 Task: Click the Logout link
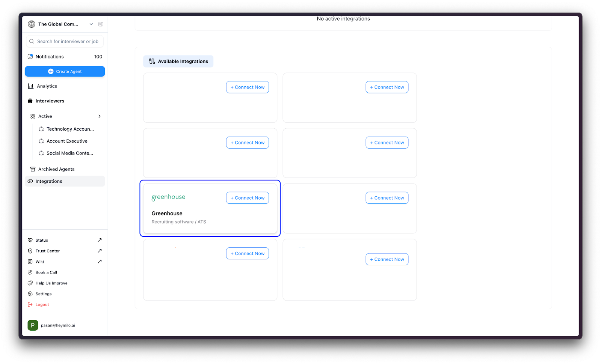pos(42,305)
